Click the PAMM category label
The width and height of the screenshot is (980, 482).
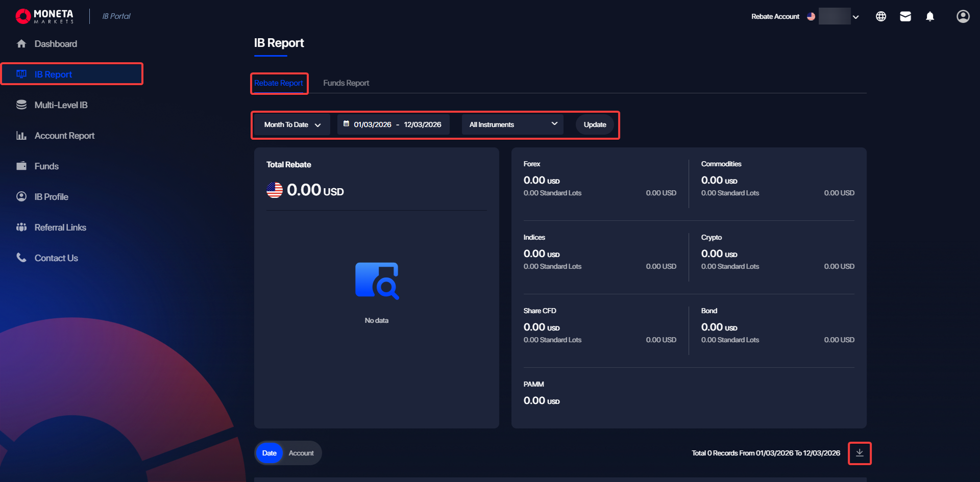(x=534, y=384)
